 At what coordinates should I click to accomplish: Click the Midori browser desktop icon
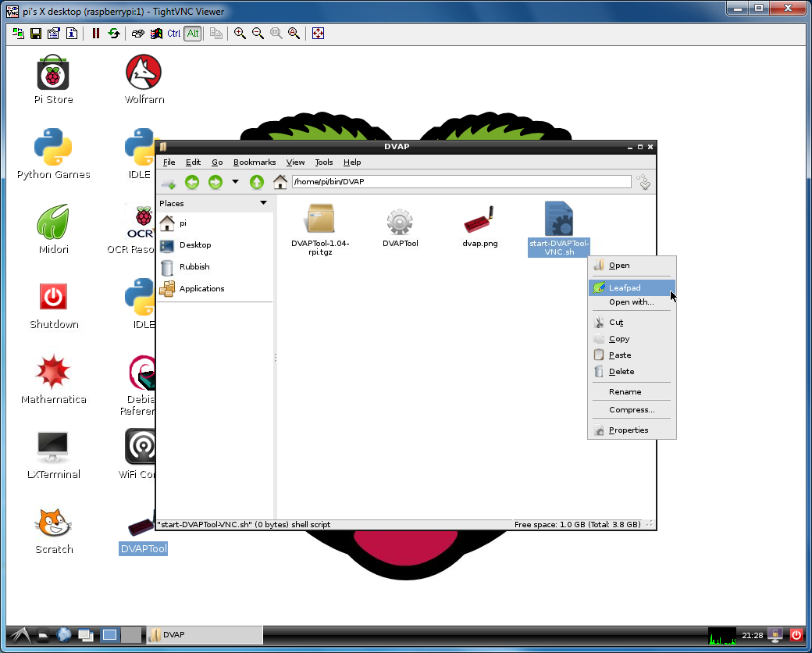[53, 229]
